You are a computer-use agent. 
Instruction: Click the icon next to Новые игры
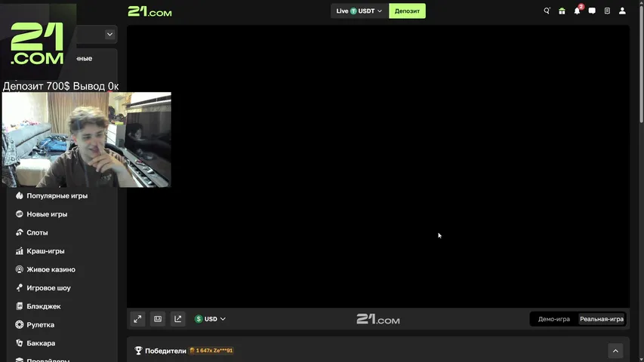point(20,214)
